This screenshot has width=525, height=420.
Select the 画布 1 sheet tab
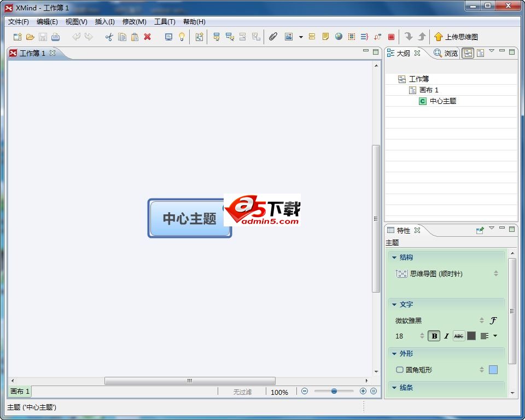click(x=20, y=391)
